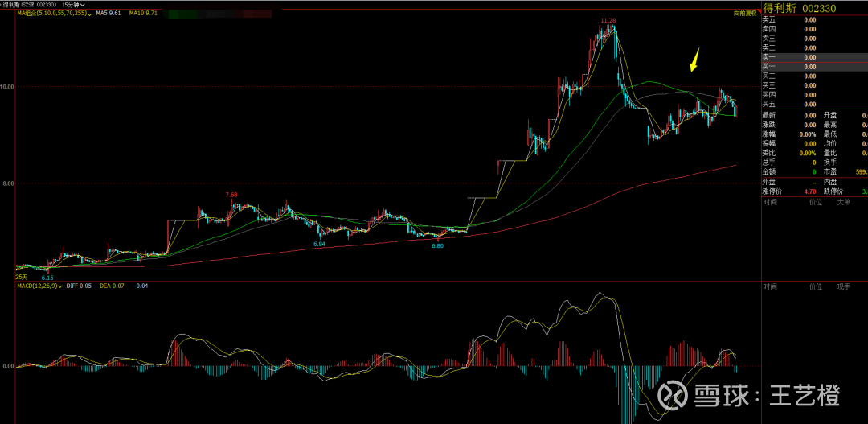The image size is (868, 424).
Task: Click the 向前复权 adjustment button
Action: pos(745,14)
